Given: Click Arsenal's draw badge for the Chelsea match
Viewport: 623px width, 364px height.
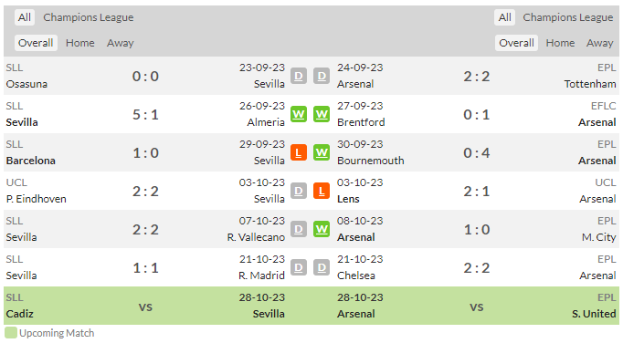Looking at the screenshot, I should pos(322,267).
